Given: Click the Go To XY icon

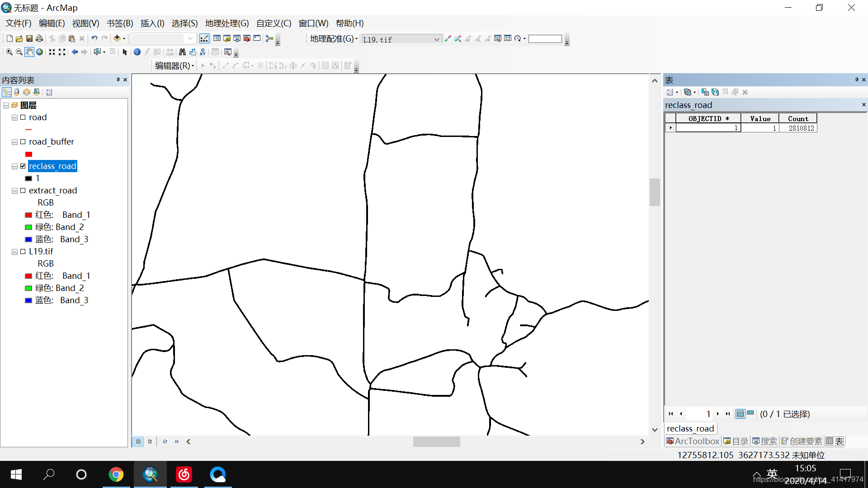Looking at the screenshot, I should (203, 52).
